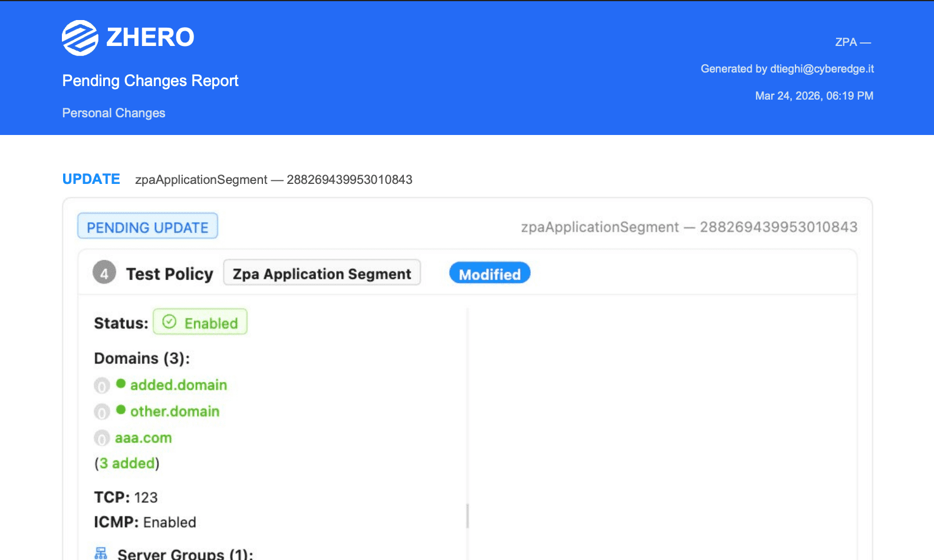Click the dtieghi@cyberedge.it email text

(821, 69)
